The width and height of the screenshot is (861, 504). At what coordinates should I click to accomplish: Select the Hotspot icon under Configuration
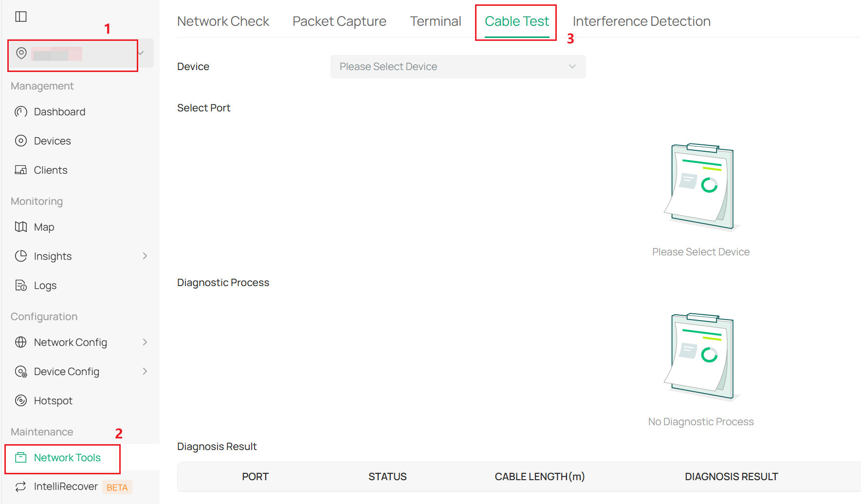[x=21, y=400]
